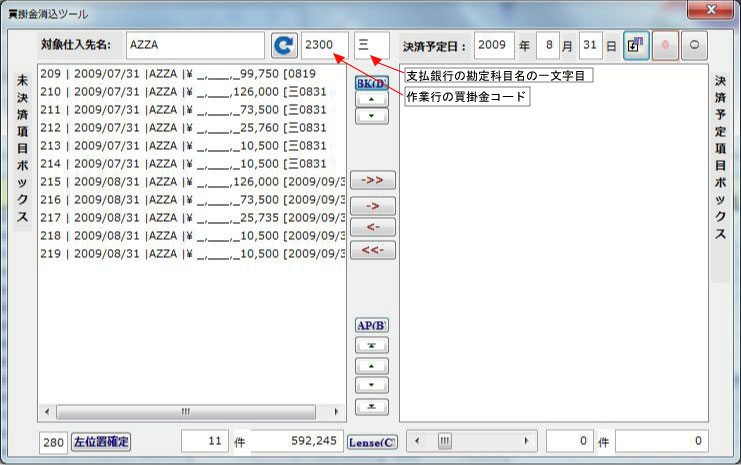
Task: Click the Lense(C) button
Action: (x=372, y=442)
